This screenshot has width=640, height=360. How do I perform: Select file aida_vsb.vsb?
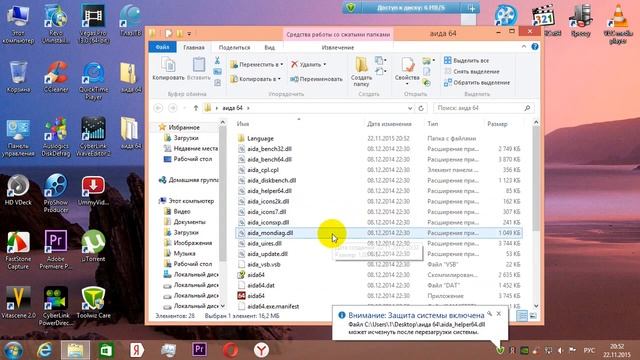(x=264, y=264)
